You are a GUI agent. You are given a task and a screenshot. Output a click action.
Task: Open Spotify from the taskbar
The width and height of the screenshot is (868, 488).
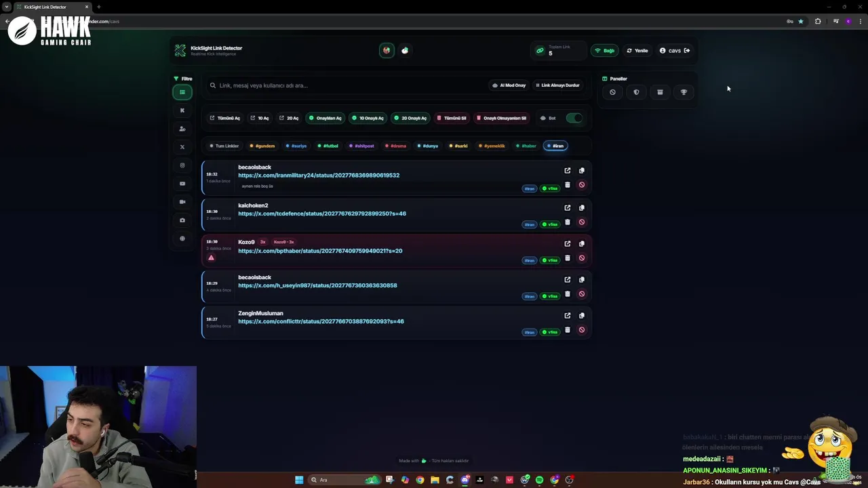click(539, 480)
